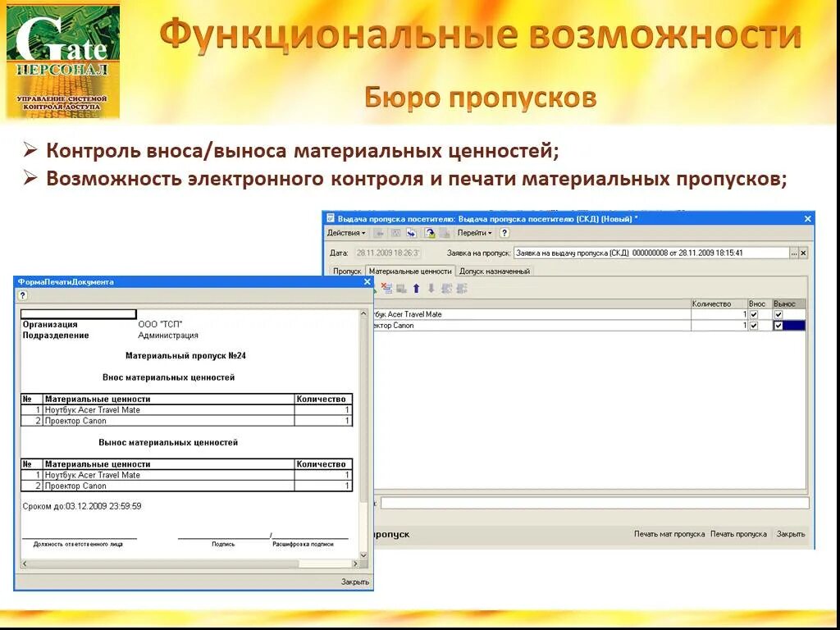Select the Материальные ценности tab
Viewport: 840px width, 630px height.
coord(410,271)
